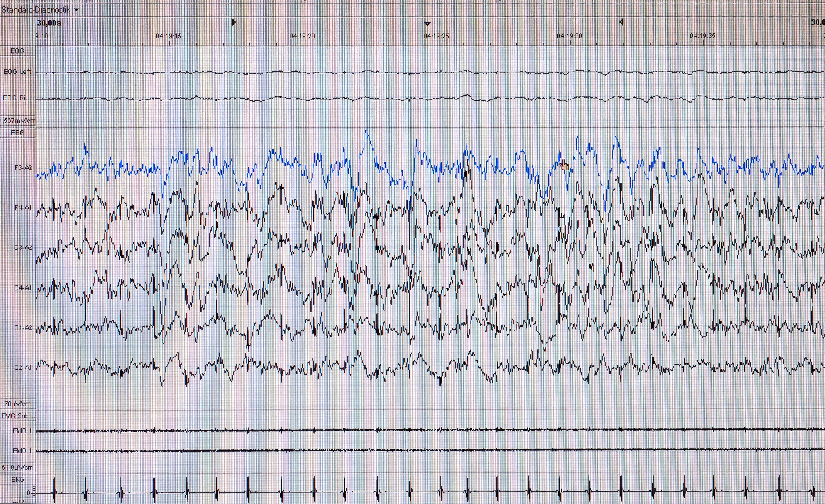
Task: Click the 30,00s epoch duration label
Action: 49,23
